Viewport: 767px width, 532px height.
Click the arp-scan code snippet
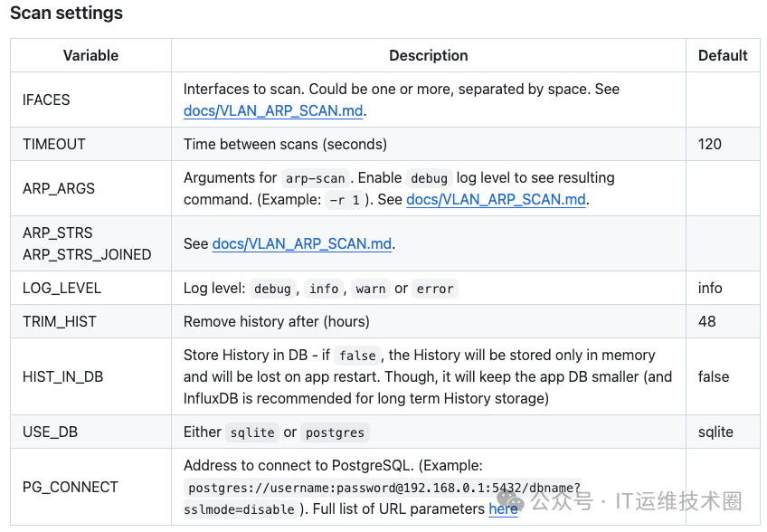tap(316, 178)
